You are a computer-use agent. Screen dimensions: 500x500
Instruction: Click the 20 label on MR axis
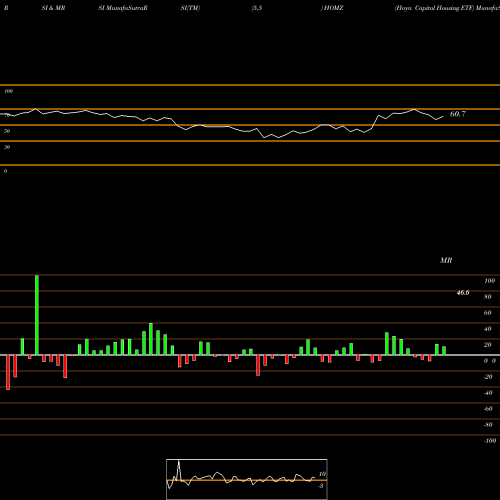point(488,345)
